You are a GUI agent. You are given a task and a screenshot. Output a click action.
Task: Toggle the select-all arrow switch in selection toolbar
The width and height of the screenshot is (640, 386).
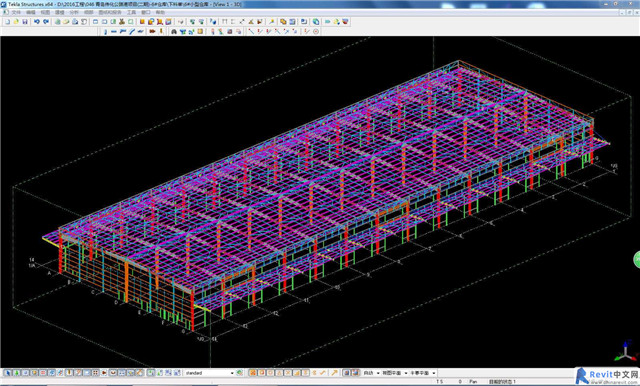tap(7, 373)
